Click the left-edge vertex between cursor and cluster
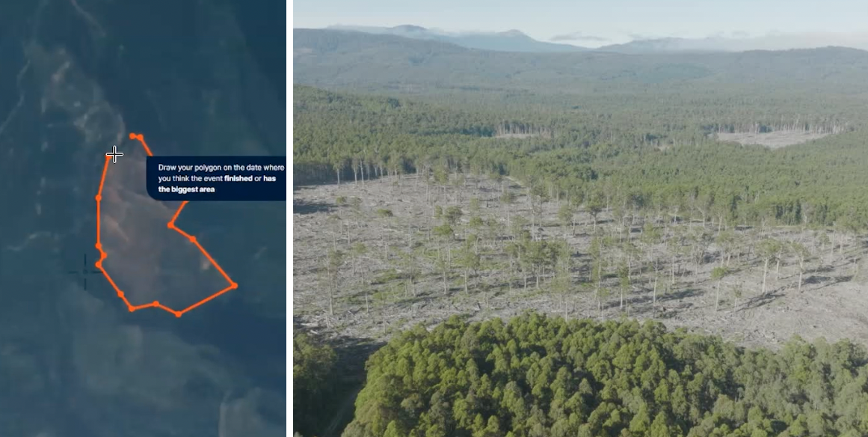The height and width of the screenshot is (437, 868). (99, 198)
